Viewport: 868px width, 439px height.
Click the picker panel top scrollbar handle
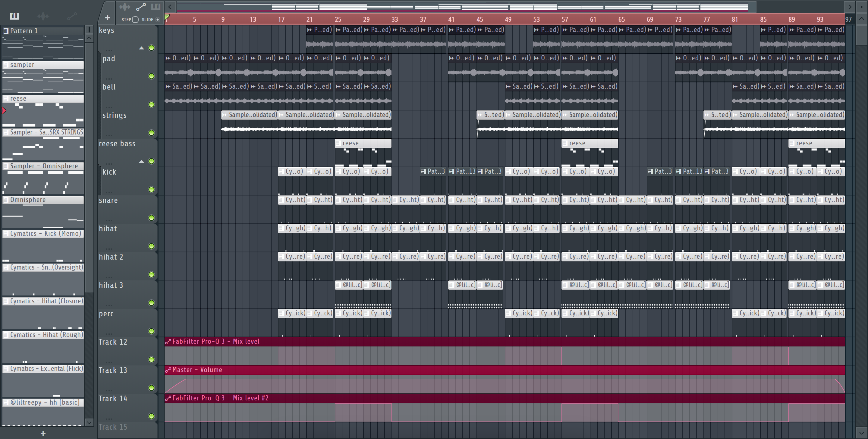pyautogui.click(x=89, y=30)
